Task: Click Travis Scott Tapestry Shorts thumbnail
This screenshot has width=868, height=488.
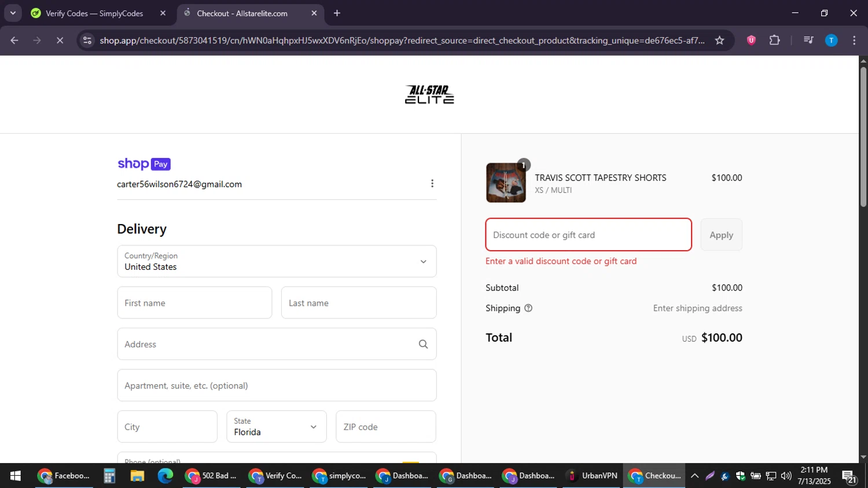Action: tap(506, 183)
